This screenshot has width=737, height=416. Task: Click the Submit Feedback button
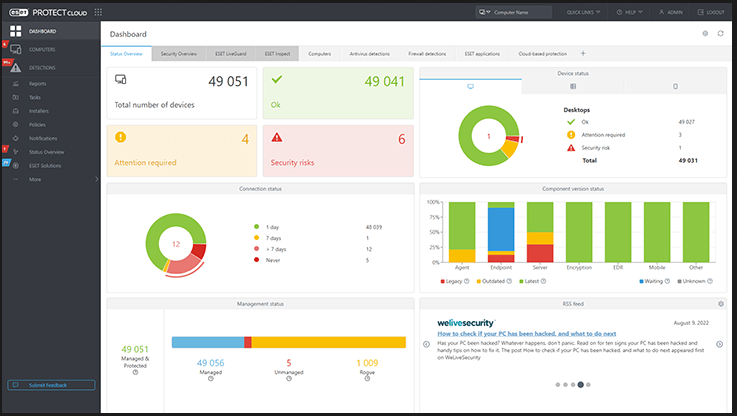click(51, 385)
